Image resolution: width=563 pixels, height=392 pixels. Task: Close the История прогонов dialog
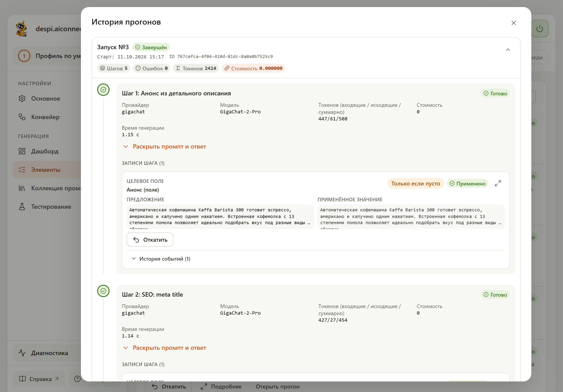pyautogui.click(x=514, y=23)
